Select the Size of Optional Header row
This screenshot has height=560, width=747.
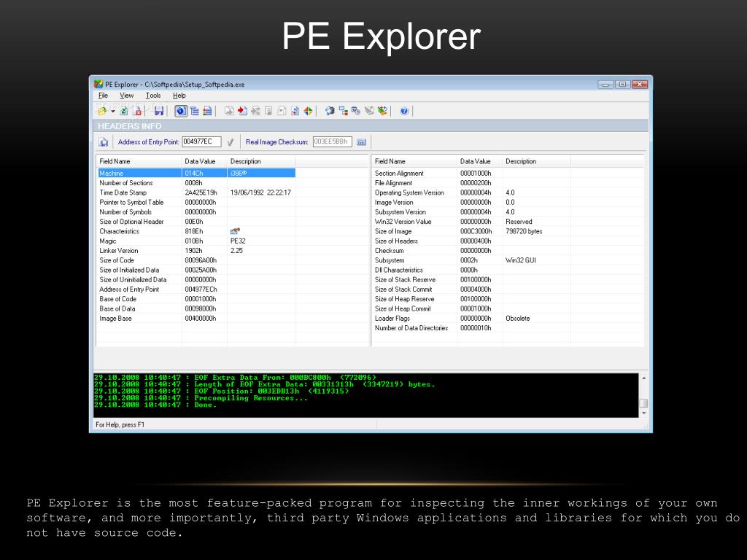pyautogui.click(x=196, y=222)
